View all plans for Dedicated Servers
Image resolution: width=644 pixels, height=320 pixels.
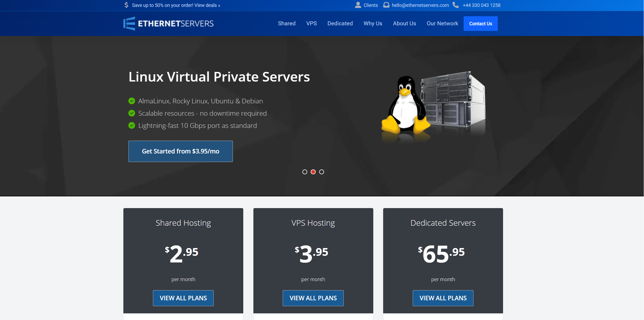[443, 298]
